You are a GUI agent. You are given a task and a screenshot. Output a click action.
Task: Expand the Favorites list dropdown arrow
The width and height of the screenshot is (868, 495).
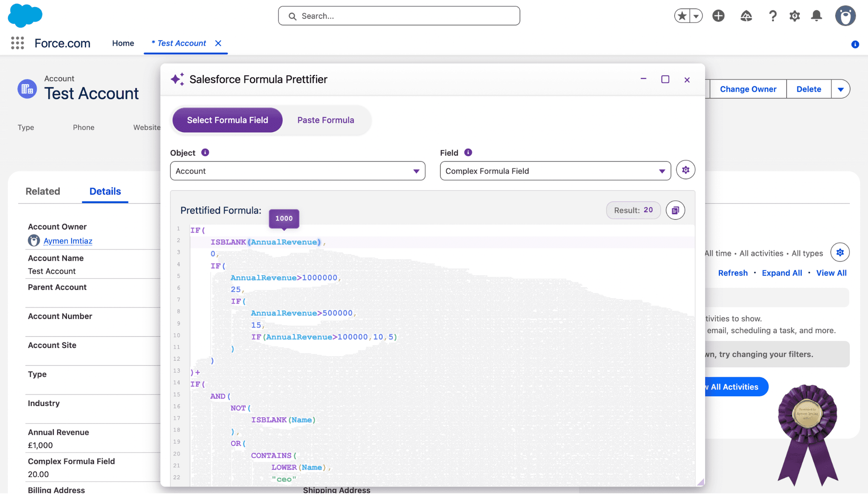coord(696,16)
